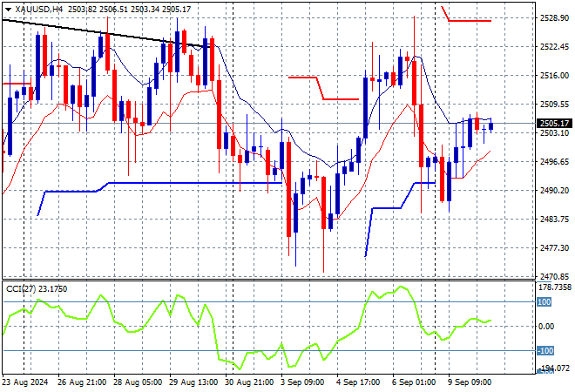Click the CCI -100 level marker
Image resolution: width=575 pixels, height=392 pixels.
click(545, 350)
